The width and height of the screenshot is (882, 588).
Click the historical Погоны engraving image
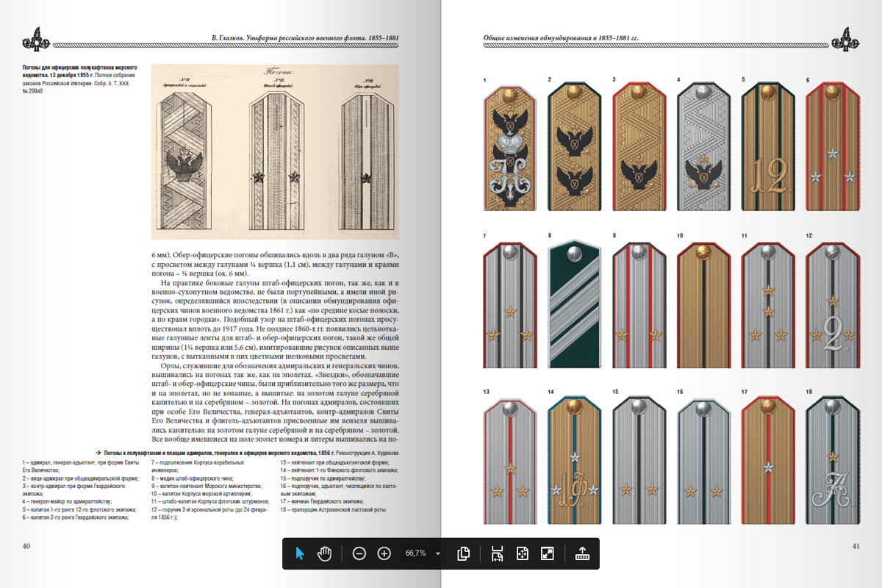274,151
